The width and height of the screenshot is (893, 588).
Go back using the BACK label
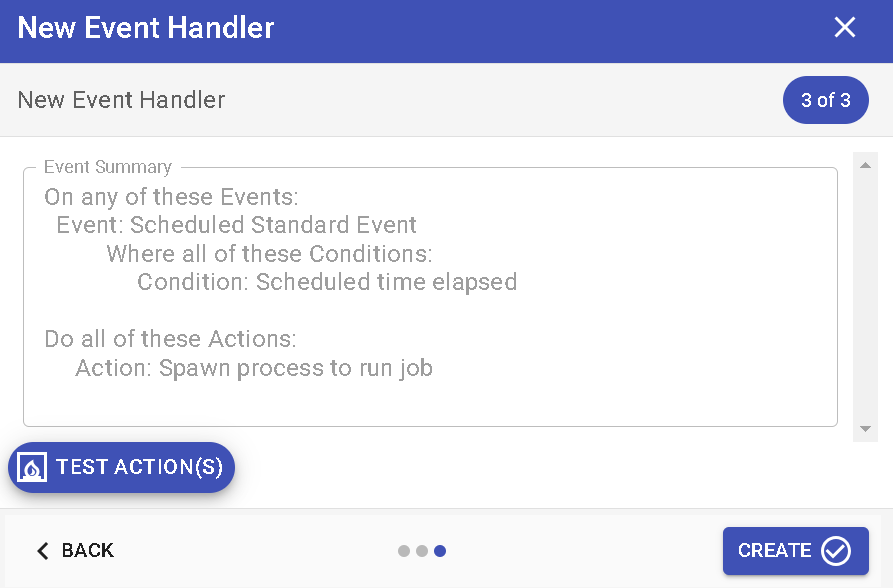pos(88,551)
